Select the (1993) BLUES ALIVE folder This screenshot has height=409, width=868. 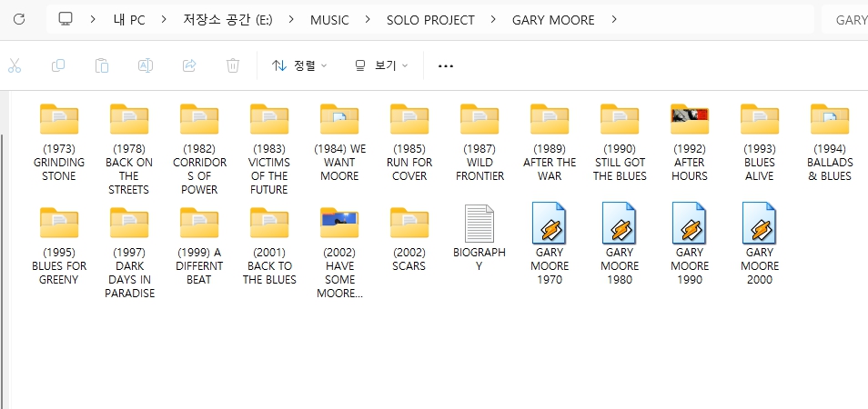tap(760, 142)
